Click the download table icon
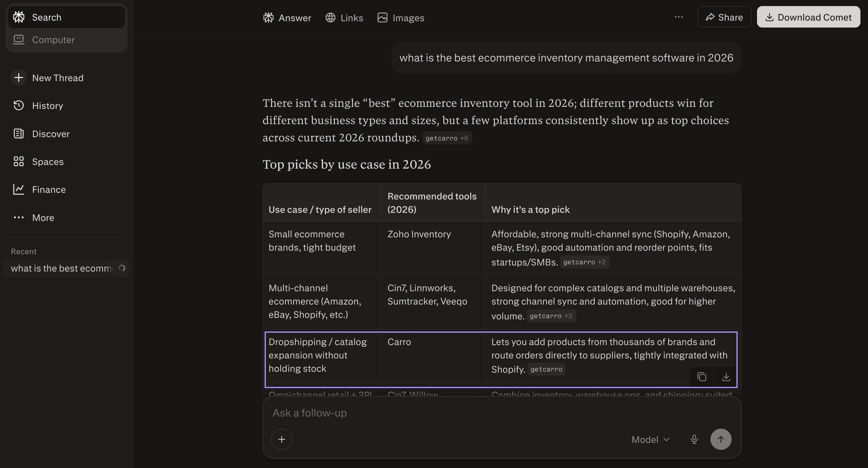The image size is (868, 468). 726,377
